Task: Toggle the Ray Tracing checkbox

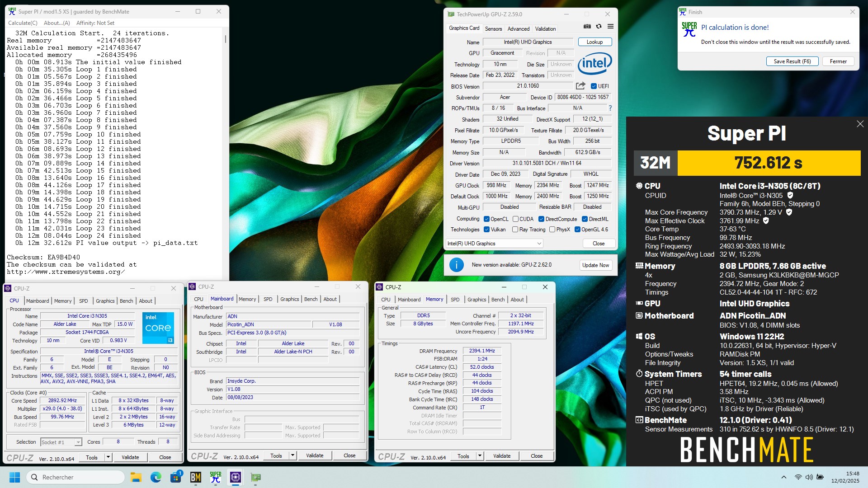Action: (x=515, y=230)
